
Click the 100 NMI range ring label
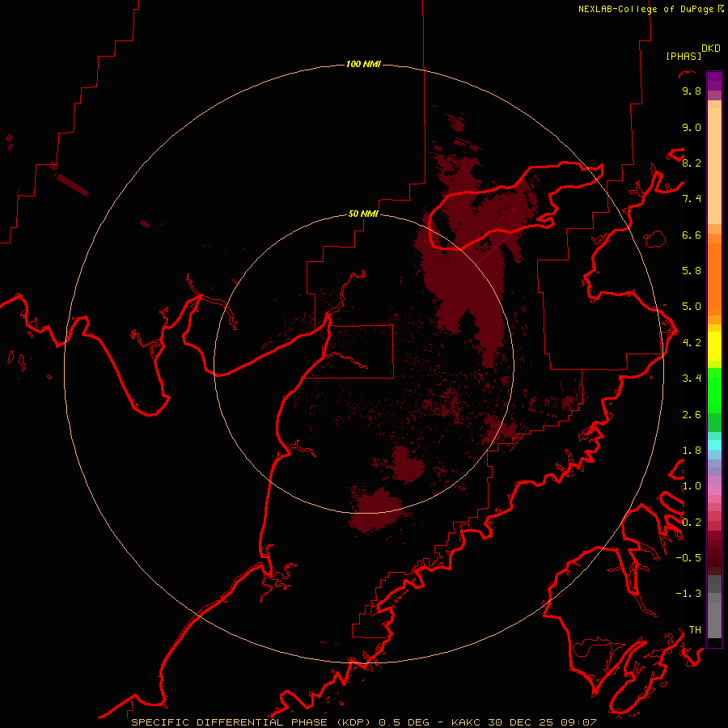click(363, 64)
